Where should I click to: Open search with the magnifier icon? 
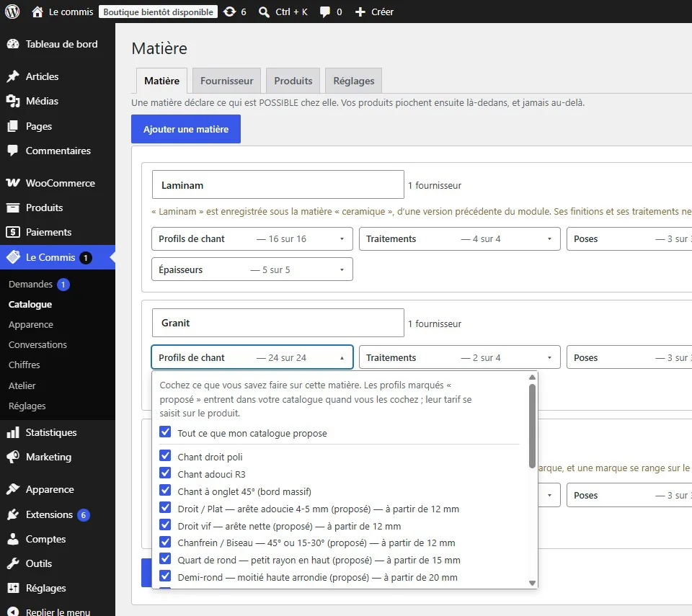tap(264, 12)
